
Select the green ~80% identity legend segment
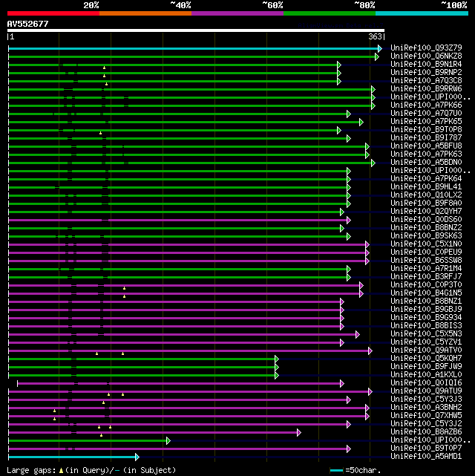pyautogui.click(x=330, y=13)
